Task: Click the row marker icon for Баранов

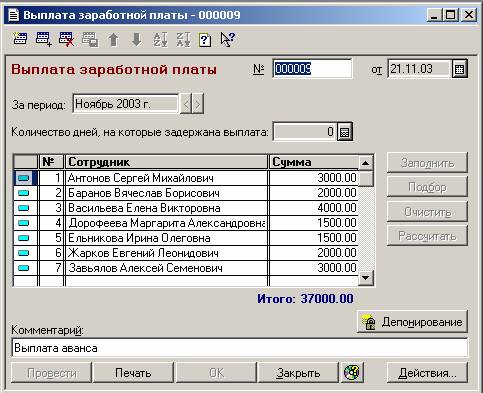Action: click(23, 193)
